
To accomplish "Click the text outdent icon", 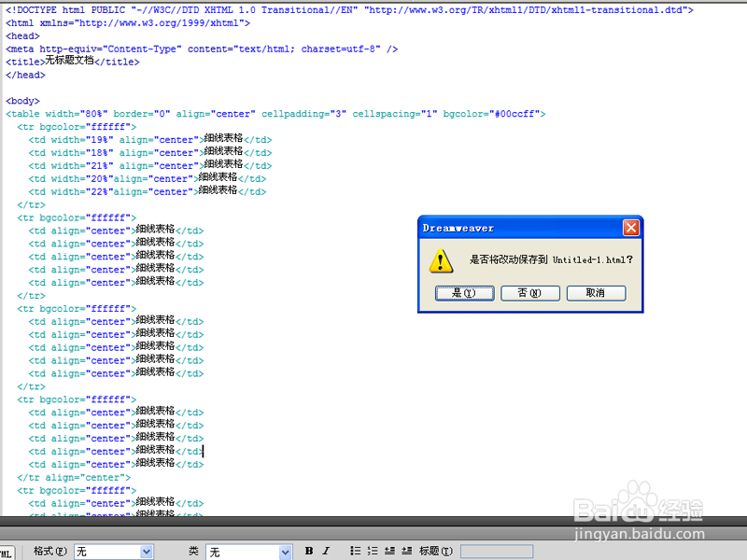I will pyautogui.click(x=389, y=551).
